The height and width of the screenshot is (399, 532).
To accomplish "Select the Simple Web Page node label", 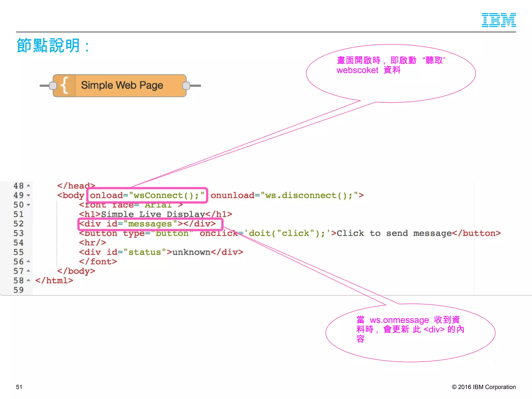I will [122, 85].
